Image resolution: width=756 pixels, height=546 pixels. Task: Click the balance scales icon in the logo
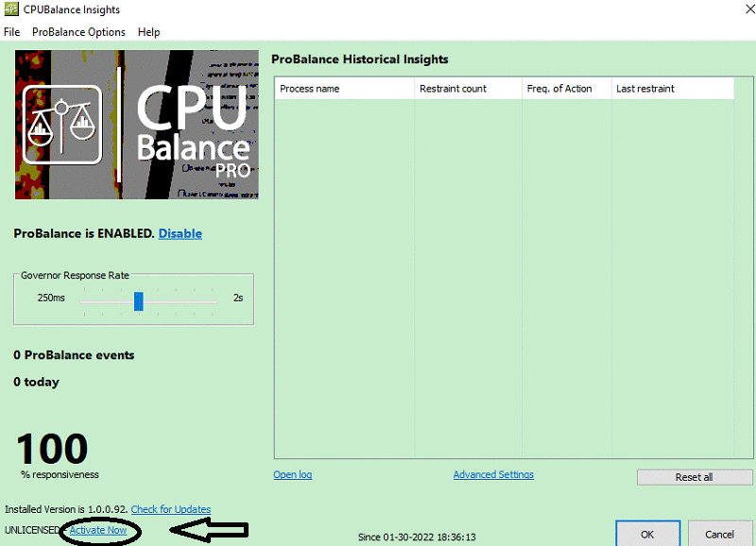point(64,124)
